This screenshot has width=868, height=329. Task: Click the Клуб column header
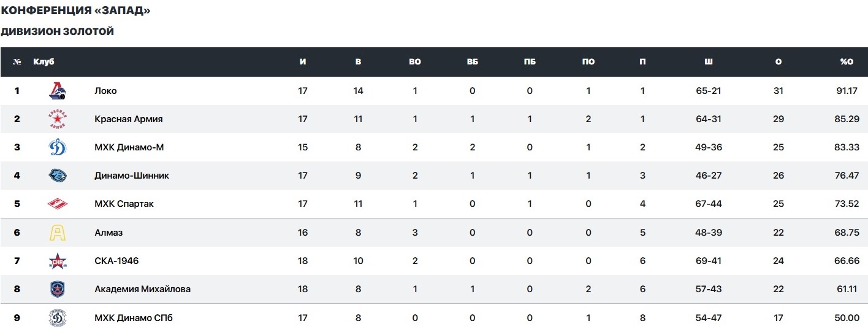44,62
